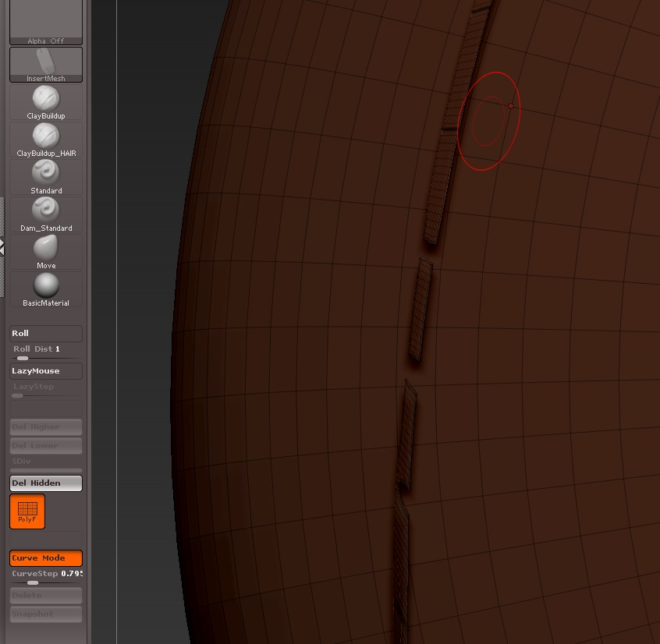Screen dimensions: 660x644
Task: Click the Snapshot control at panel bottom
Action: (45, 614)
